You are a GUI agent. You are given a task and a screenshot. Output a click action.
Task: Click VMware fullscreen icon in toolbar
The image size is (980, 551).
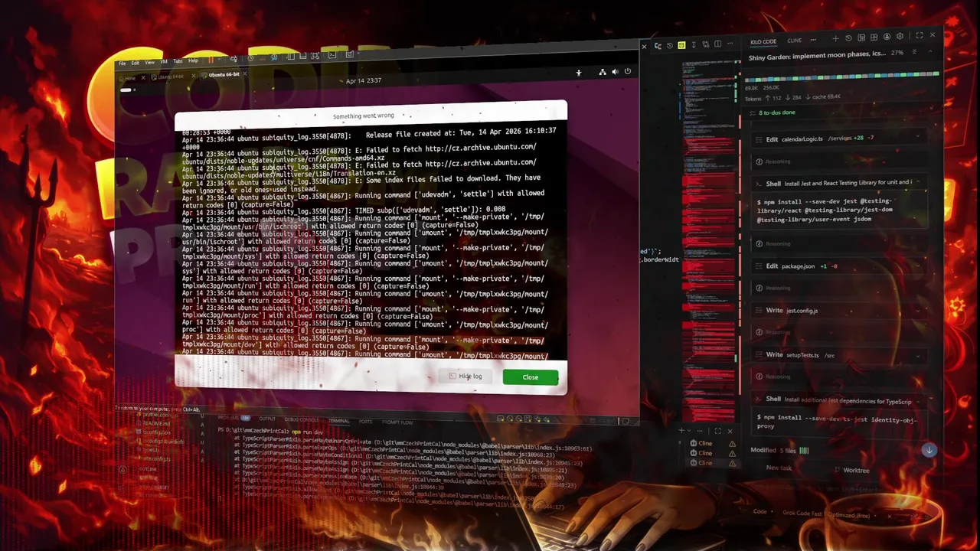coord(315,56)
